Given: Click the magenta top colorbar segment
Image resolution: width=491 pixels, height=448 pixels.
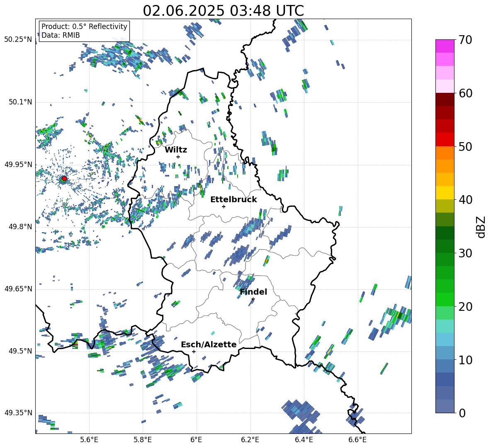Looking at the screenshot, I should click(x=445, y=46).
